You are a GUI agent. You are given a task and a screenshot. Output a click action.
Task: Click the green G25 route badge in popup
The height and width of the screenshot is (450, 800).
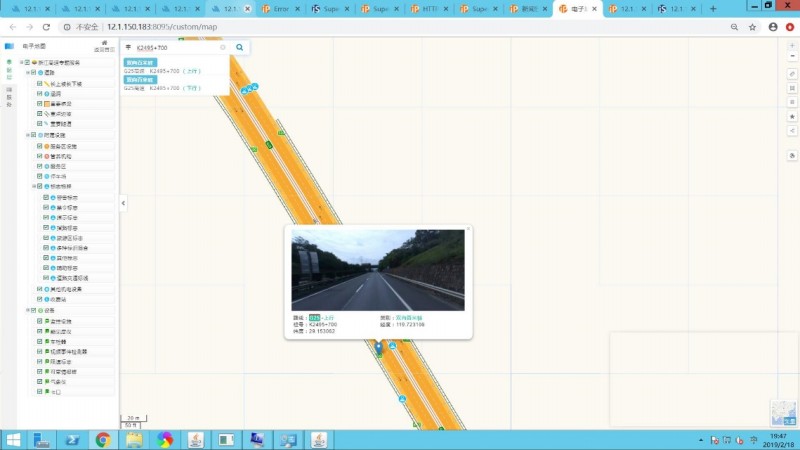(314, 318)
